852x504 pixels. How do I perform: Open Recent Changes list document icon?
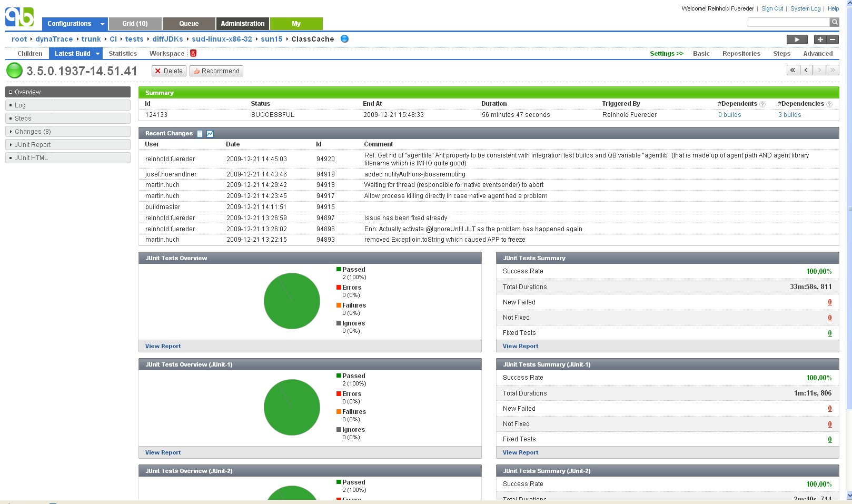[x=200, y=134]
